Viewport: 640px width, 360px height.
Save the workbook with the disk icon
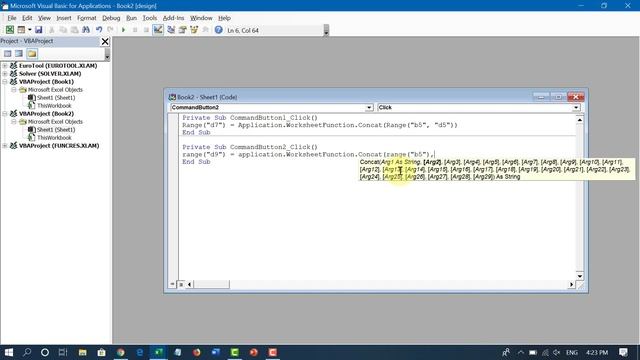[38, 30]
